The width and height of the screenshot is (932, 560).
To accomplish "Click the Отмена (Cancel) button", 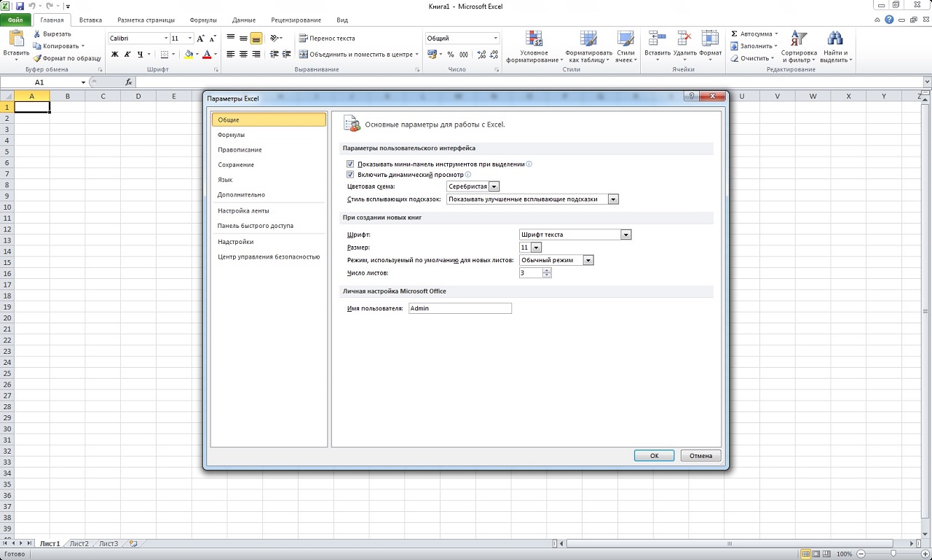I will [x=700, y=456].
